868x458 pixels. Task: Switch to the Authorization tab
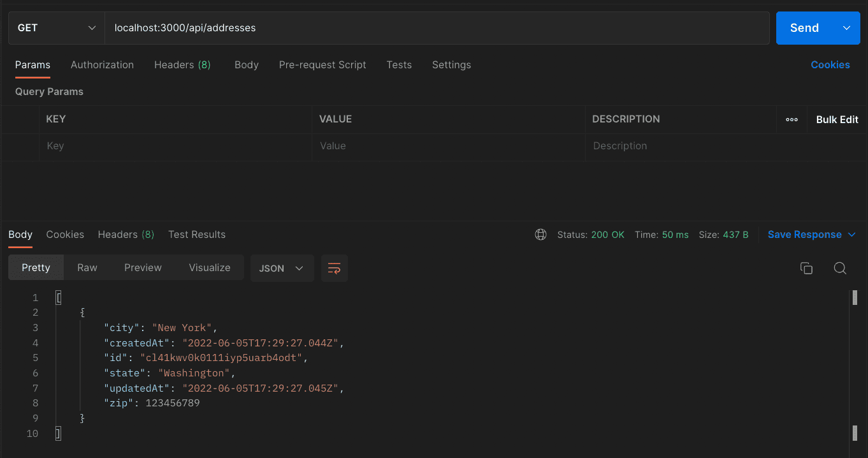click(x=102, y=64)
